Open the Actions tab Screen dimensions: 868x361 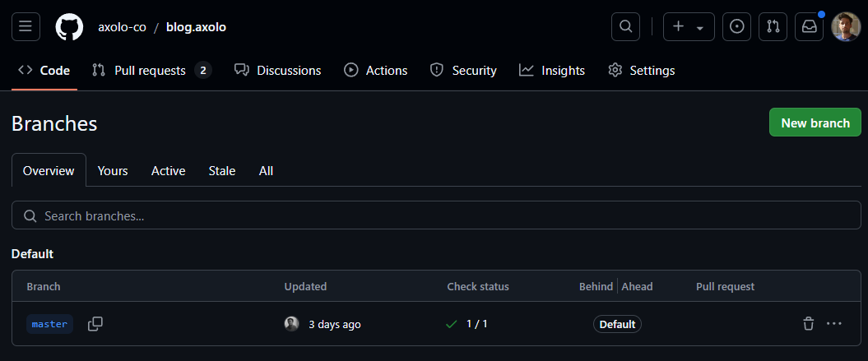(x=376, y=71)
